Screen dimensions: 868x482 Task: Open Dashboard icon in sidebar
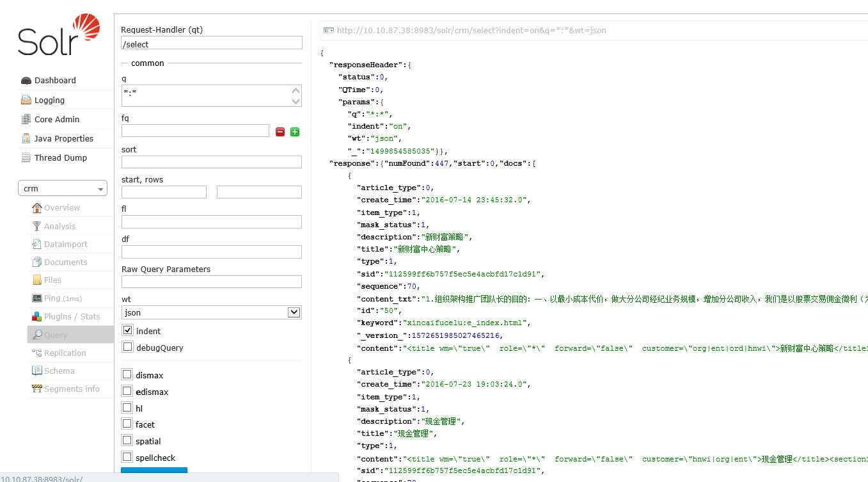tap(26, 81)
